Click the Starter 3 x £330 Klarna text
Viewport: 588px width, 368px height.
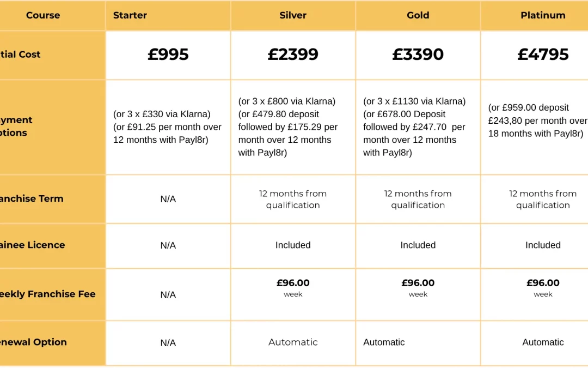coord(162,114)
